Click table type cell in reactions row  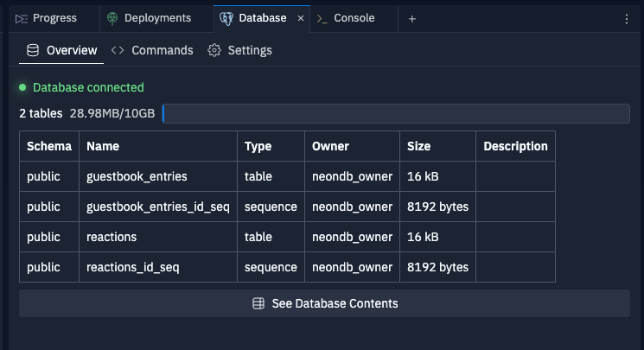point(271,237)
